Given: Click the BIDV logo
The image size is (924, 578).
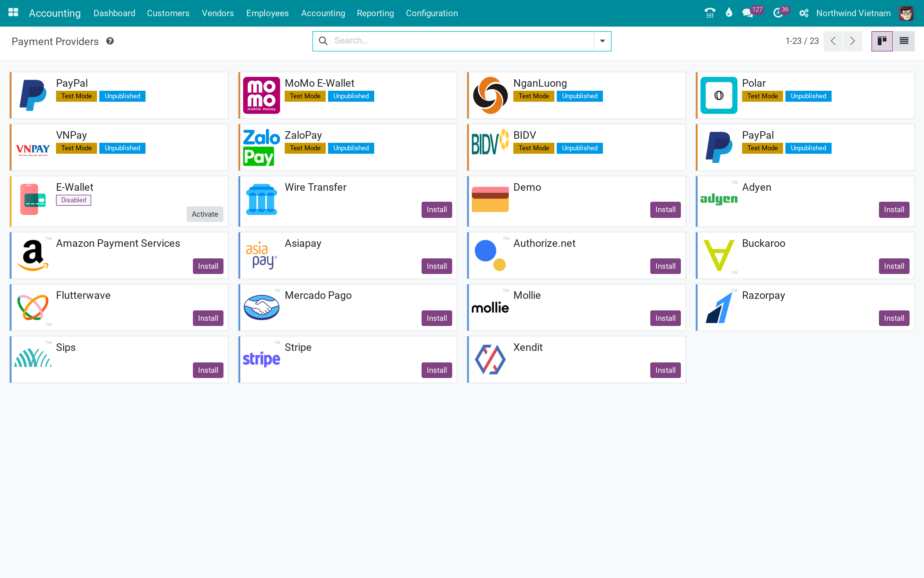Looking at the screenshot, I should 490,142.
